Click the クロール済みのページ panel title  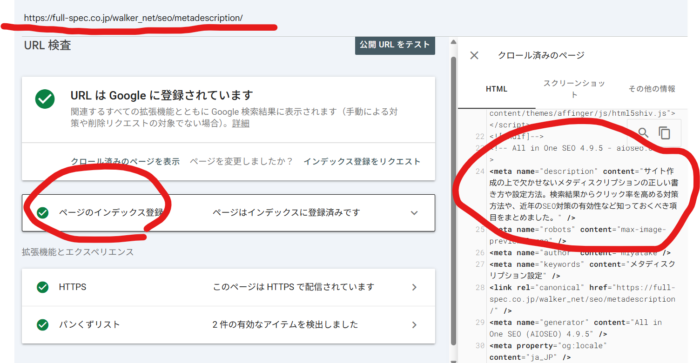point(541,55)
